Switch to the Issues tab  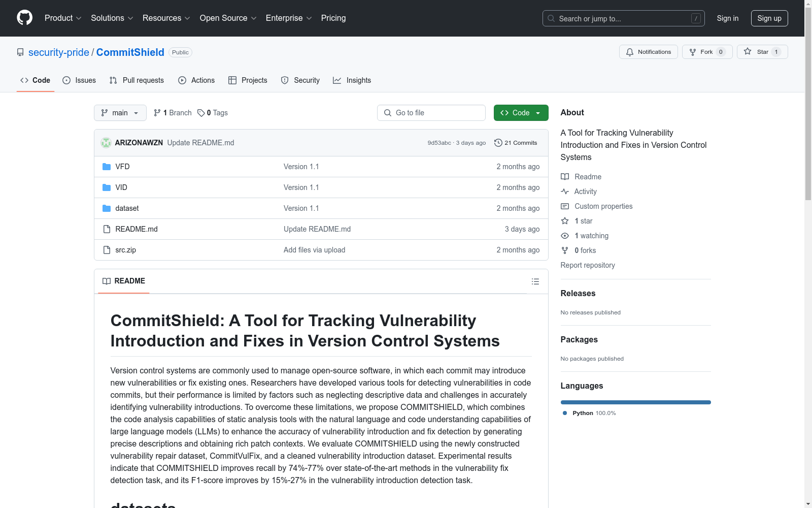79,80
